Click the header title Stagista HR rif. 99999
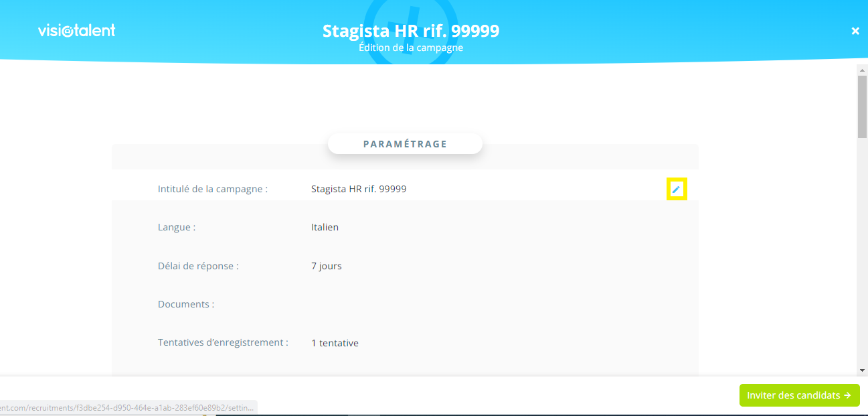Viewport: 868px width, 416px height. coord(411,31)
